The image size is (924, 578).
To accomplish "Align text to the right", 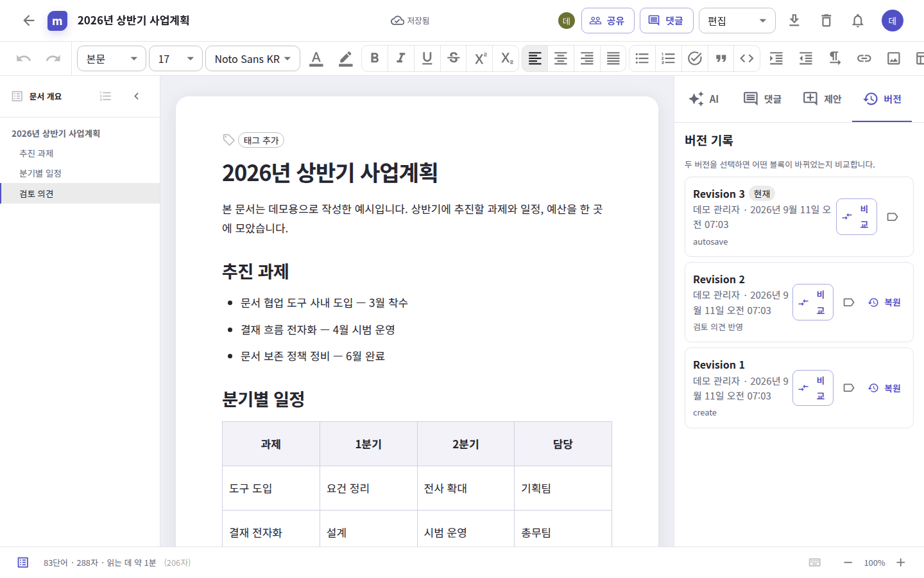I will point(587,58).
